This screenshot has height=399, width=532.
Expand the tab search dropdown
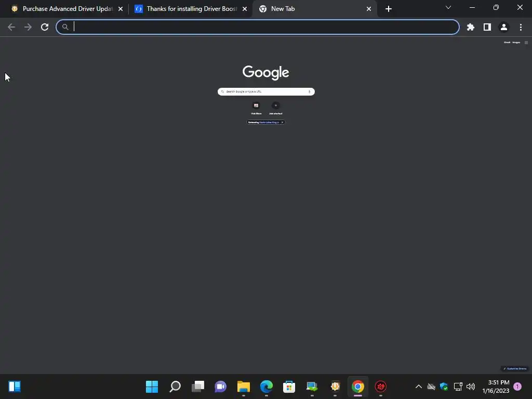tap(448, 7)
